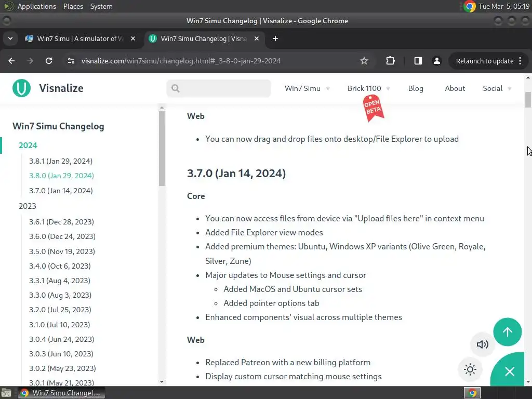The image size is (532, 399).
Task: Open the Chrome extensions puzzle icon
Action: click(390, 61)
